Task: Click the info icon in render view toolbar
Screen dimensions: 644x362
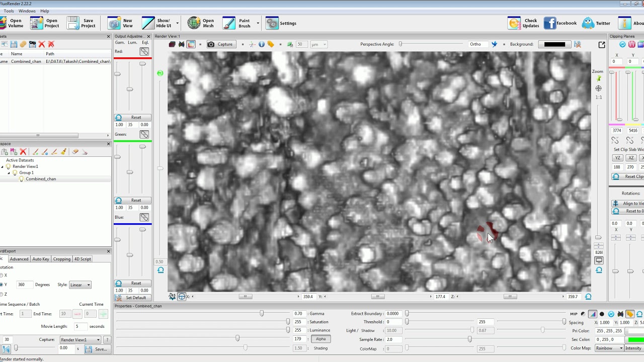Action: pos(262,44)
